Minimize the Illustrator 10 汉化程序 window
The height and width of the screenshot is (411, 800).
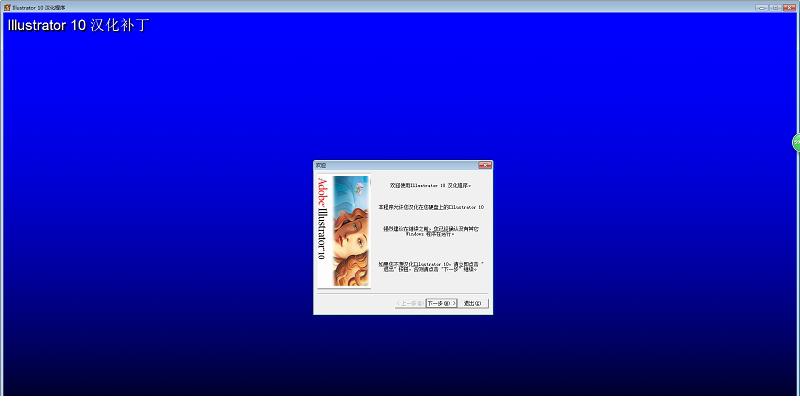pos(762,8)
